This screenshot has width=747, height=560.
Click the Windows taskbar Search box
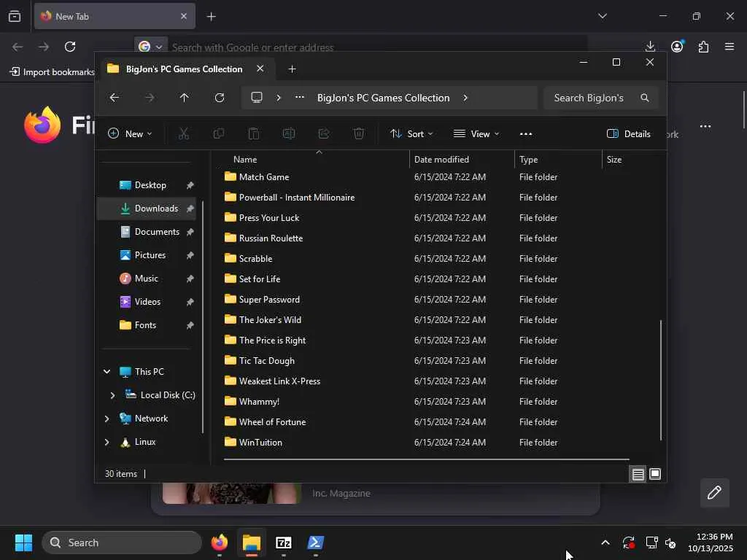coord(122,542)
